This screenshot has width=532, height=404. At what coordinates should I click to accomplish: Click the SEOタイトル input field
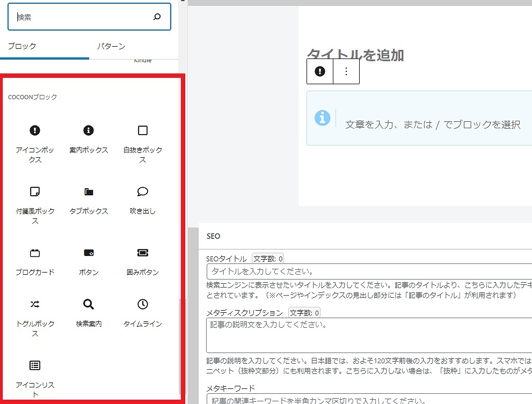(369, 271)
